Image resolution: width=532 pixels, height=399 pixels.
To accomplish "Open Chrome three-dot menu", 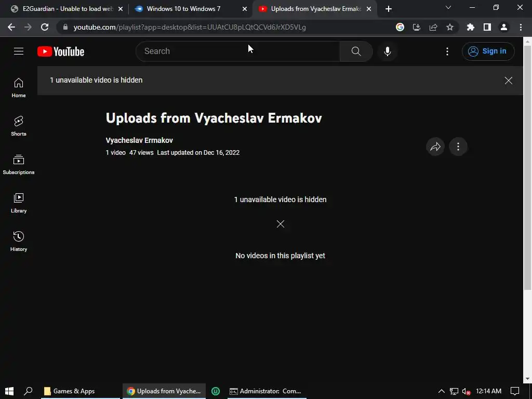I will pyautogui.click(x=521, y=27).
